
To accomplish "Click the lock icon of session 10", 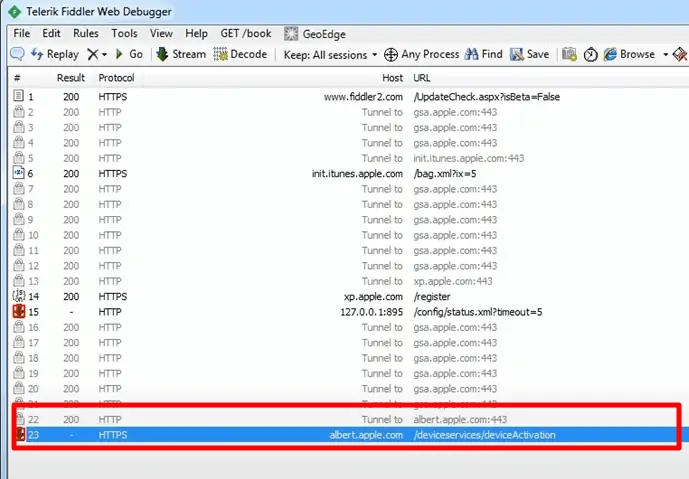I will coord(18,234).
